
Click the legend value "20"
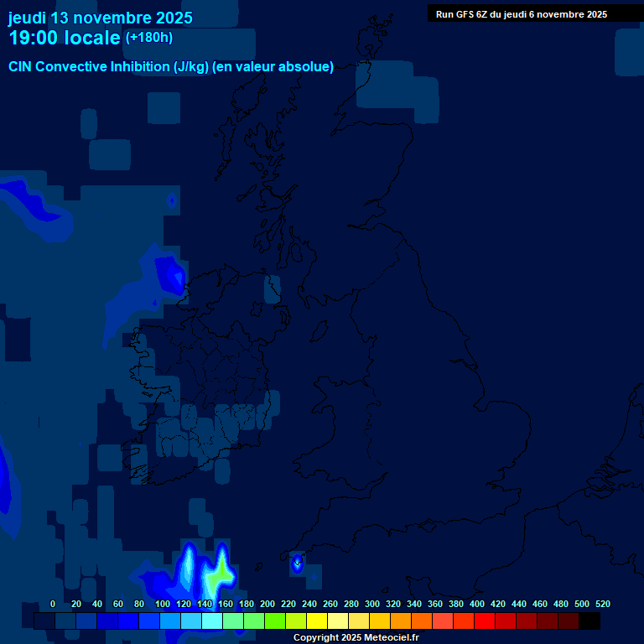76,604
